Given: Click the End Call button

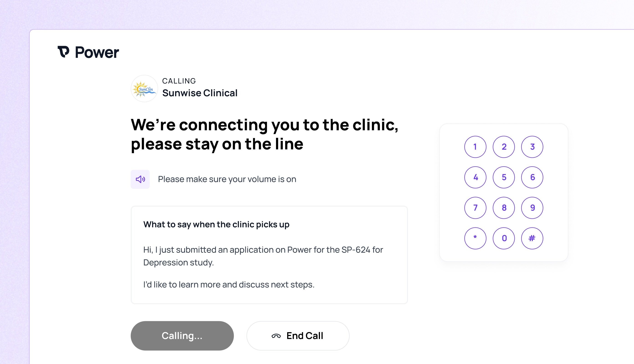Looking at the screenshot, I should pyautogui.click(x=298, y=336).
